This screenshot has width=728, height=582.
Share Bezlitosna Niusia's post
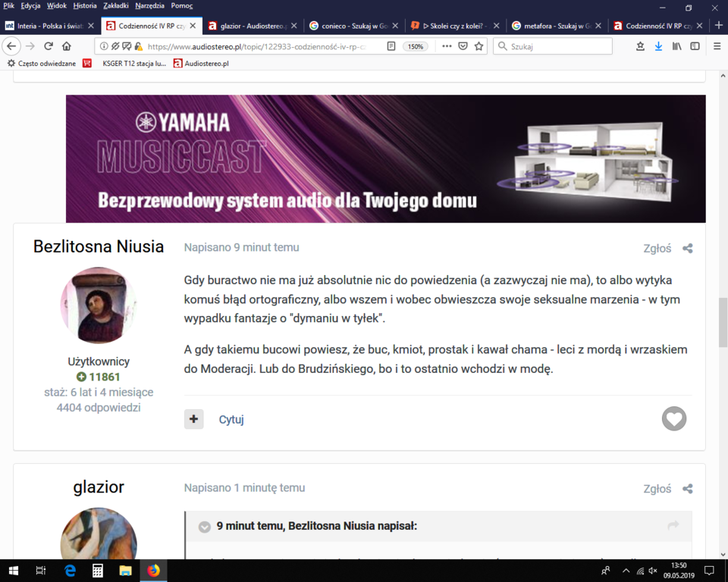click(688, 249)
